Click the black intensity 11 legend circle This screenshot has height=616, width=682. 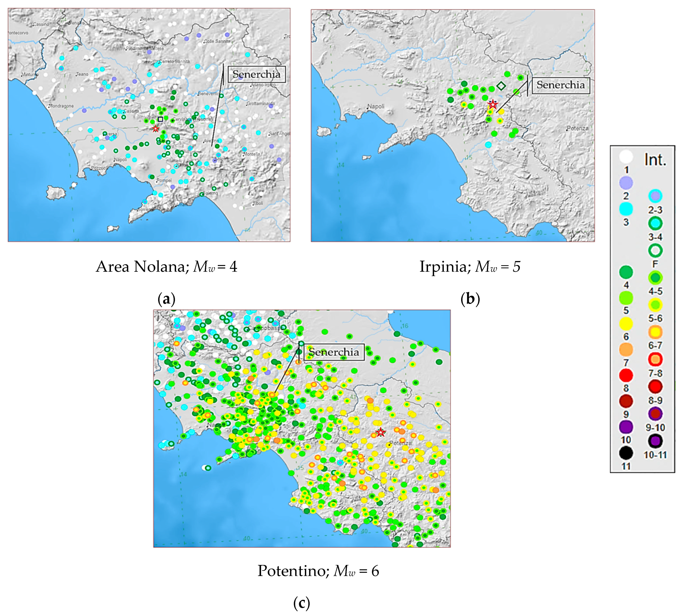click(626, 453)
